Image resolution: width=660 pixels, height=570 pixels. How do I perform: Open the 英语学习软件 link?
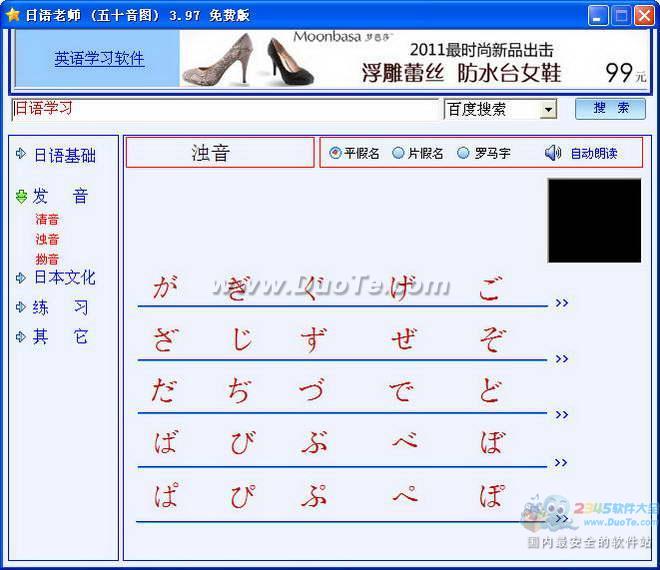click(99, 59)
